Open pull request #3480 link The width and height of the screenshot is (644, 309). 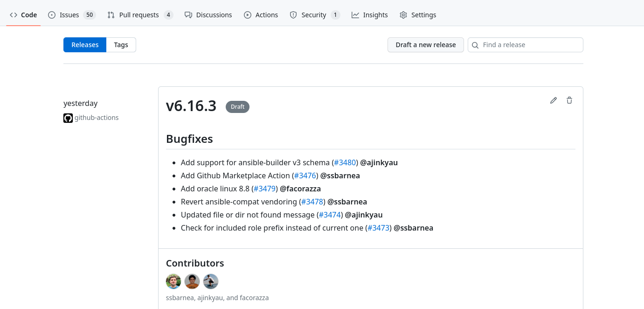tap(345, 162)
